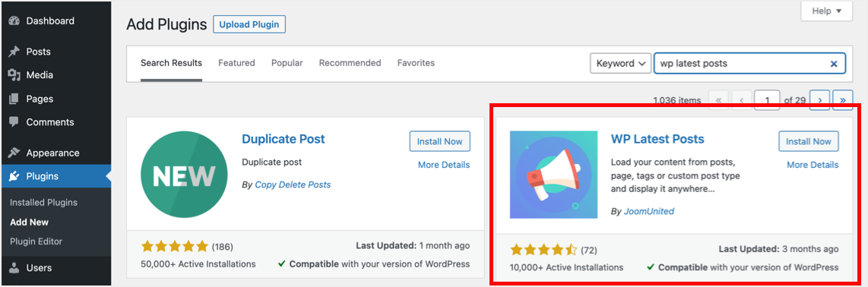Switch to the Search Results tab
Image resolution: width=868 pixels, height=287 pixels.
171,63
